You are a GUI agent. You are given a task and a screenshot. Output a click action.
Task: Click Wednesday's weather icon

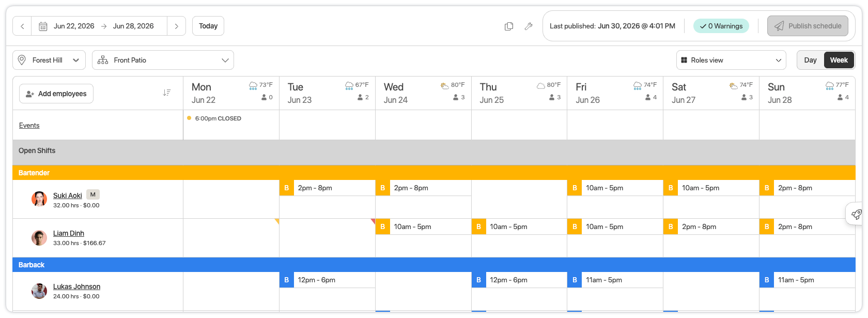[x=445, y=85]
